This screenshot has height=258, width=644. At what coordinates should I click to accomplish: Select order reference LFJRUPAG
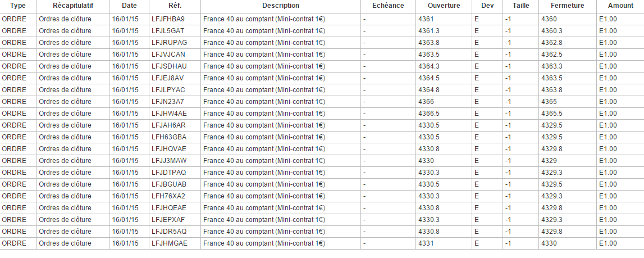point(169,43)
